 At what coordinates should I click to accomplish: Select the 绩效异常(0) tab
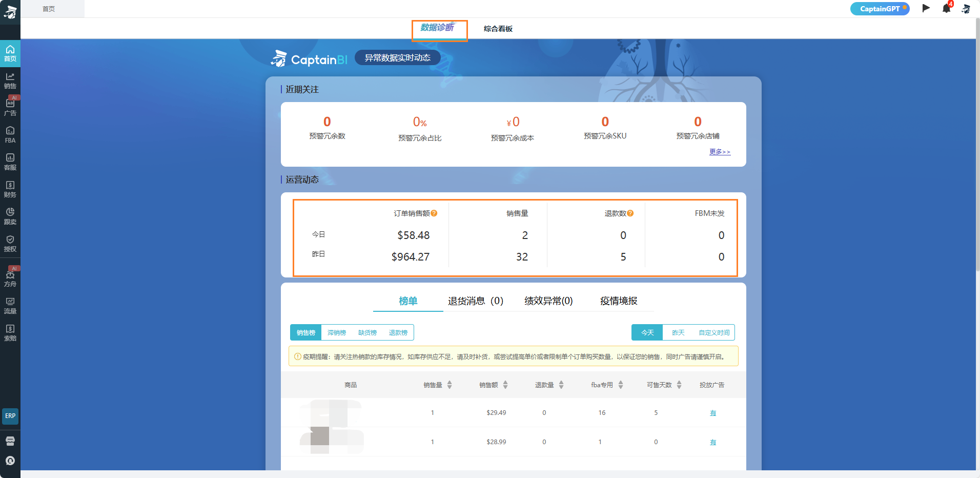pyautogui.click(x=548, y=301)
